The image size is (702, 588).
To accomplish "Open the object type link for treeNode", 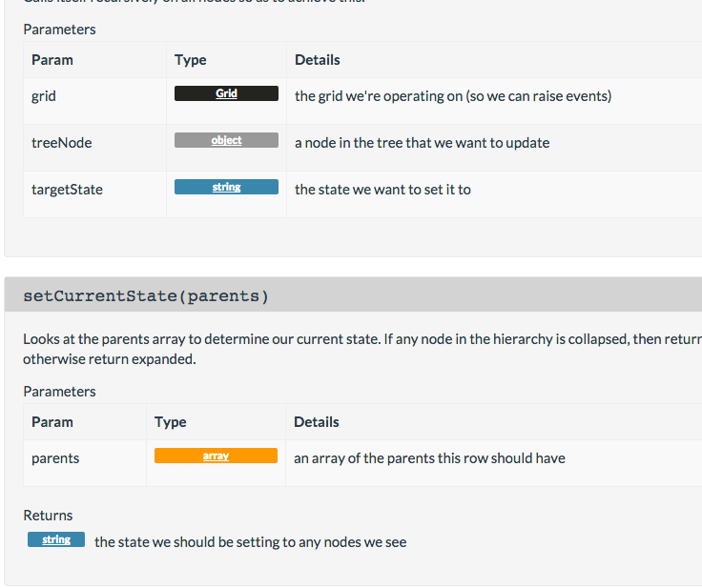I will click(x=226, y=140).
